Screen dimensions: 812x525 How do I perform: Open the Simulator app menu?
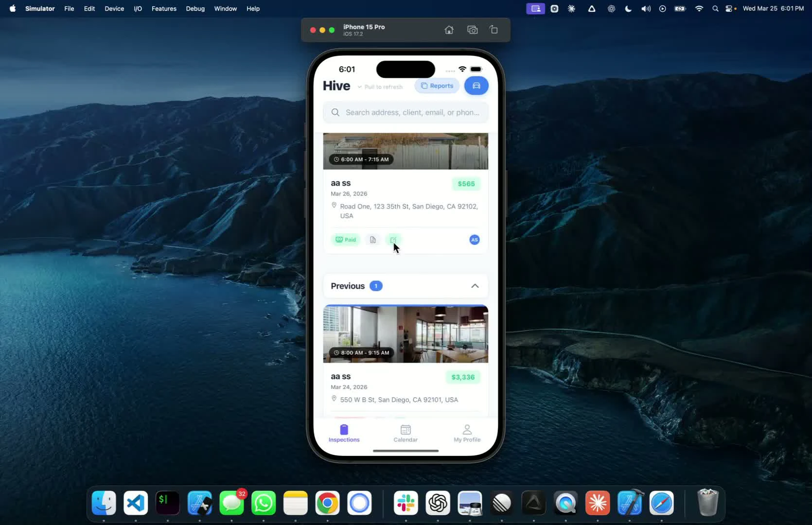(40, 9)
